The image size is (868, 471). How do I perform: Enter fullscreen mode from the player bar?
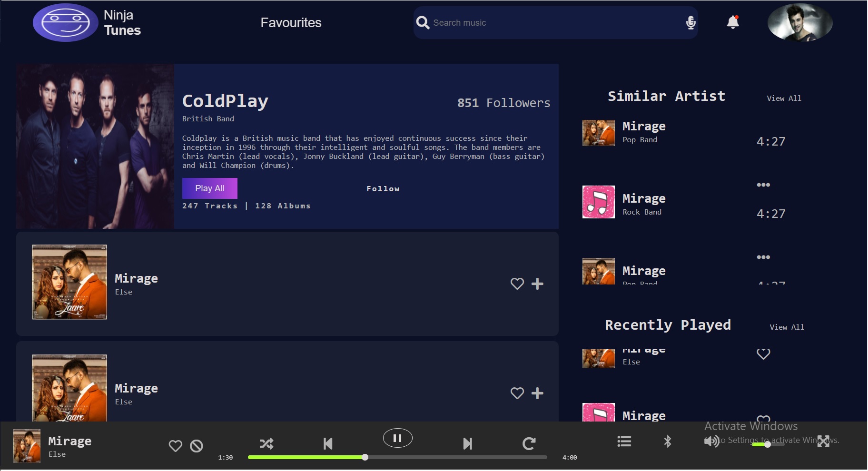coord(824,442)
